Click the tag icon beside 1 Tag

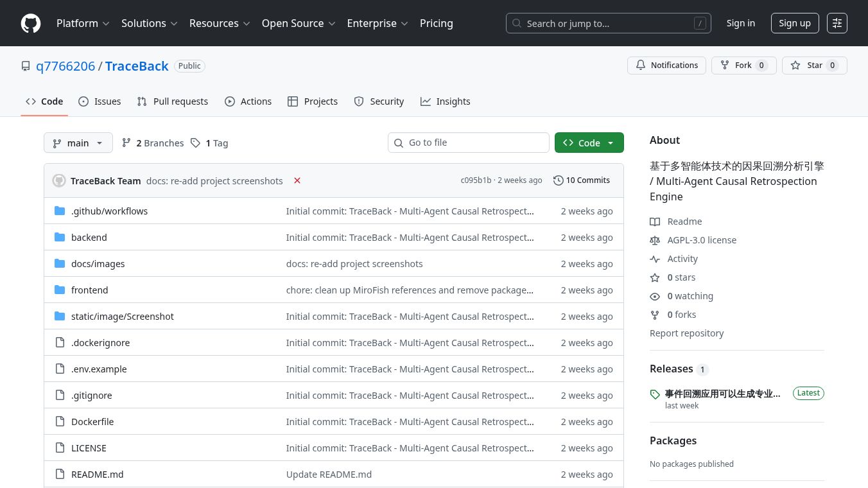(196, 143)
